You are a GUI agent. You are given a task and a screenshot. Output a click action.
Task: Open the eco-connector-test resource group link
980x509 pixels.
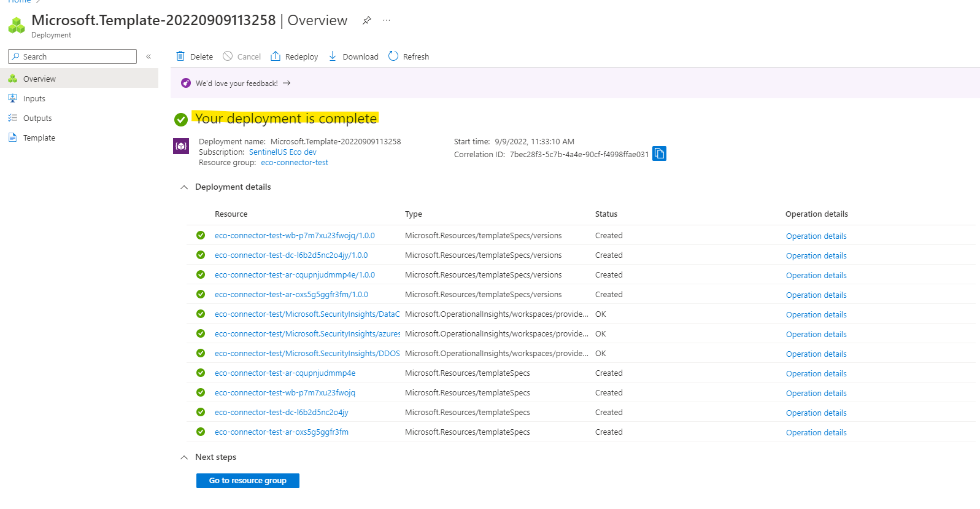(295, 163)
